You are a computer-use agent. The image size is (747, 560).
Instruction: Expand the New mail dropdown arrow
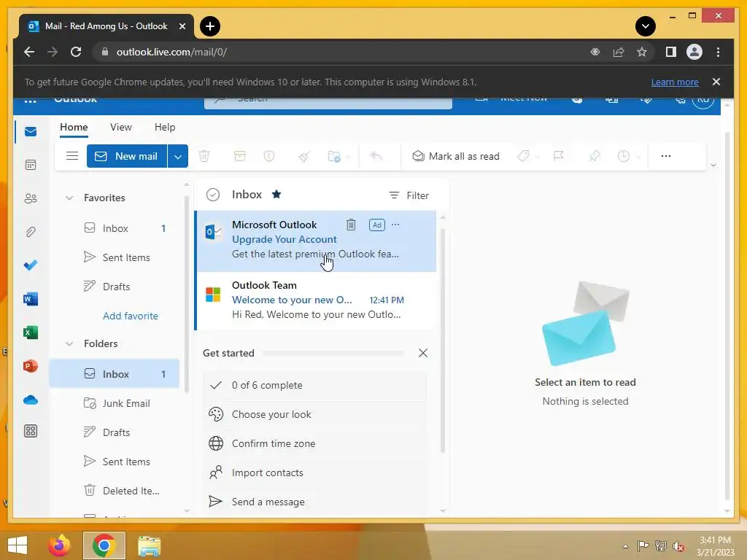pos(178,156)
